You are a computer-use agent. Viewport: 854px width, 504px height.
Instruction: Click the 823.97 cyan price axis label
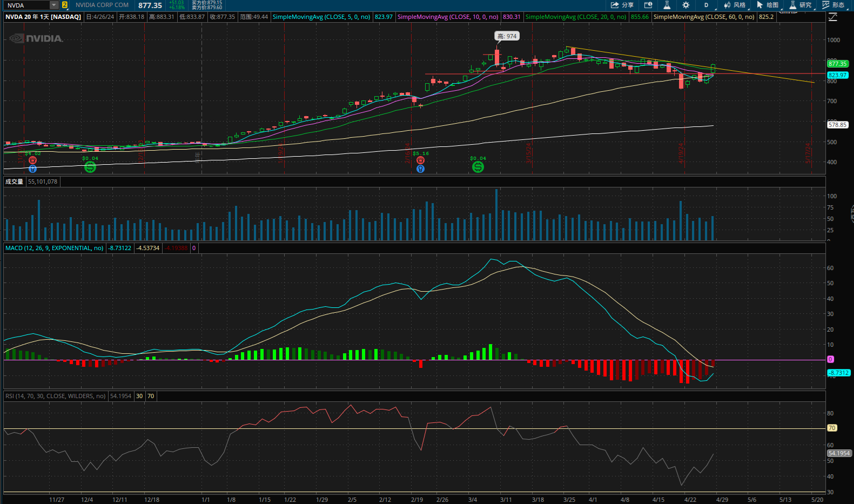(x=838, y=75)
